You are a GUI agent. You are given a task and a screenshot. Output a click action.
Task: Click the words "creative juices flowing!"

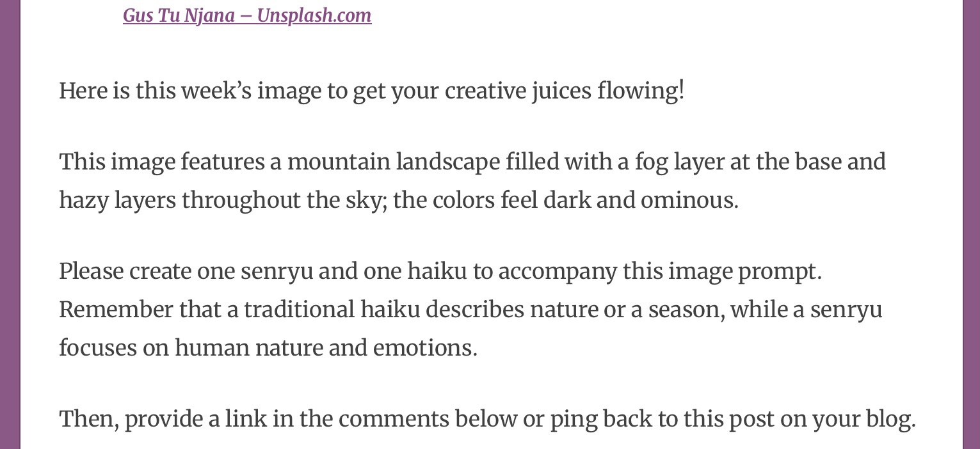pyautogui.click(x=565, y=91)
